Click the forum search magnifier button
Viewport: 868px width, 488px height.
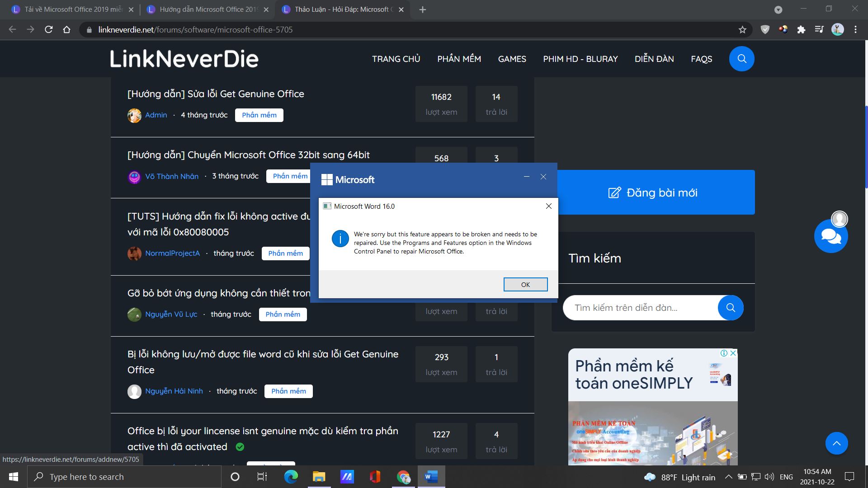click(x=730, y=308)
